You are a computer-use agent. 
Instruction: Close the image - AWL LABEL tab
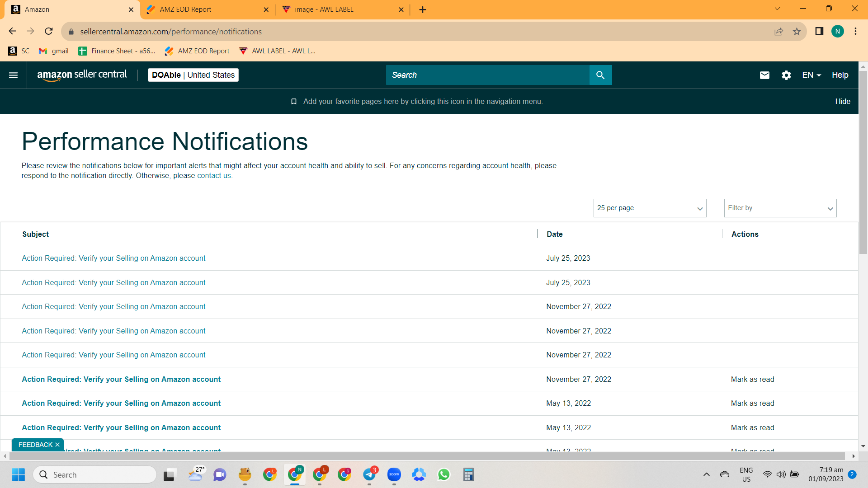401,9
